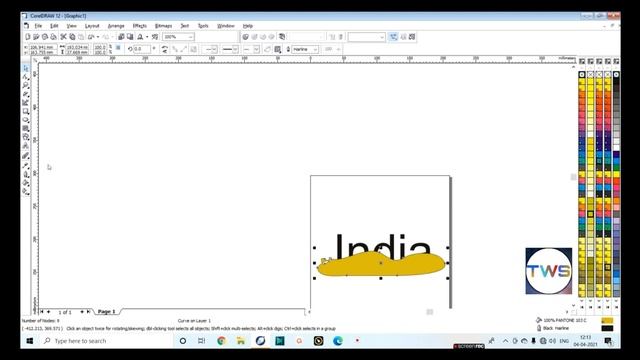Select the Pick tool in the toolbox
This screenshot has width=640, height=360.
(x=26, y=68)
